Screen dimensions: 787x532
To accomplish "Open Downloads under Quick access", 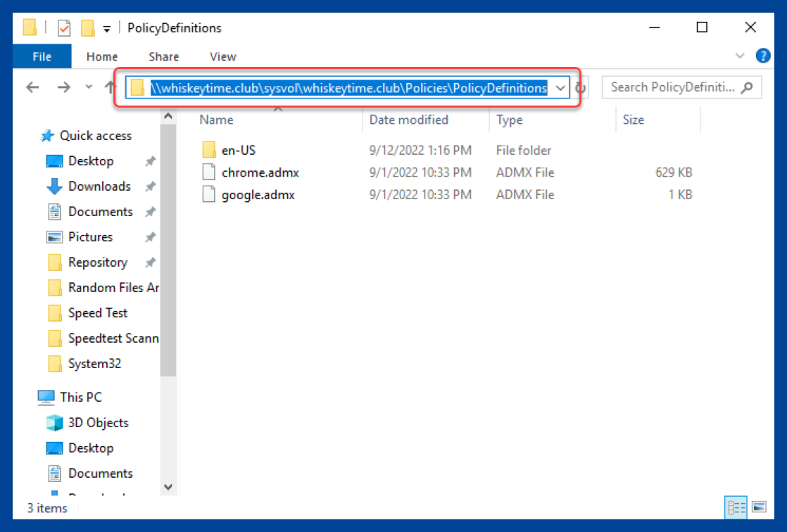I will 99,186.
